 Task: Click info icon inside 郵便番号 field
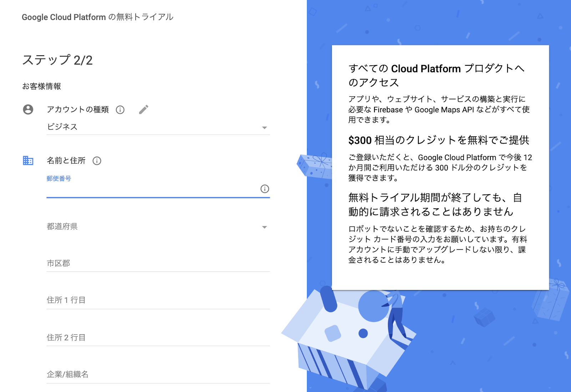[x=264, y=189]
